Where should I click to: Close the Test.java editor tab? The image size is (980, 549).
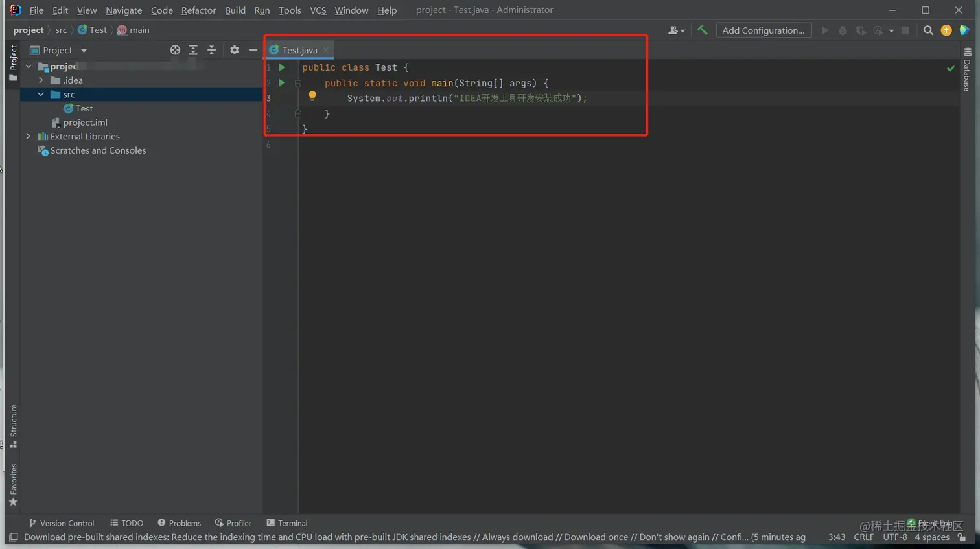click(x=326, y=50)
